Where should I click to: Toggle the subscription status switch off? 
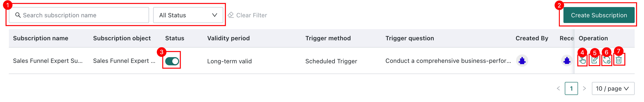click(x=172, y=61)
